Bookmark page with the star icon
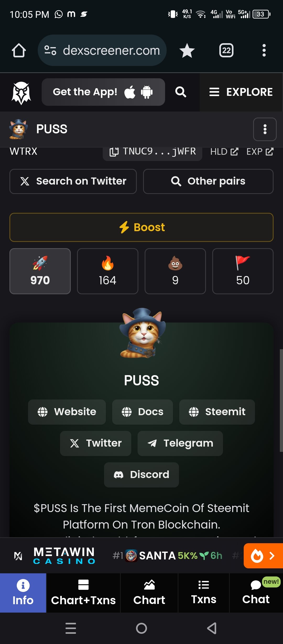Viewport: 283px width, 644px height. click(x=187, y=50)
